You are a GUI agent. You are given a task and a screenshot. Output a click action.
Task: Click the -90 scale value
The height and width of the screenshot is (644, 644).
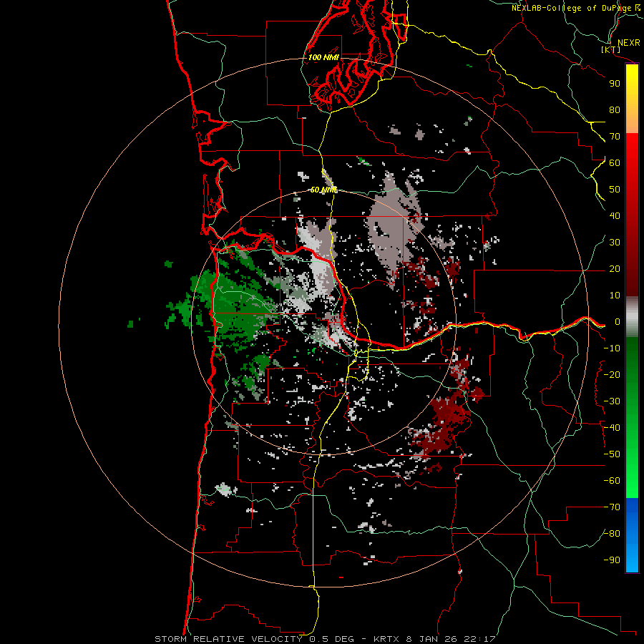tap(612, 560)
